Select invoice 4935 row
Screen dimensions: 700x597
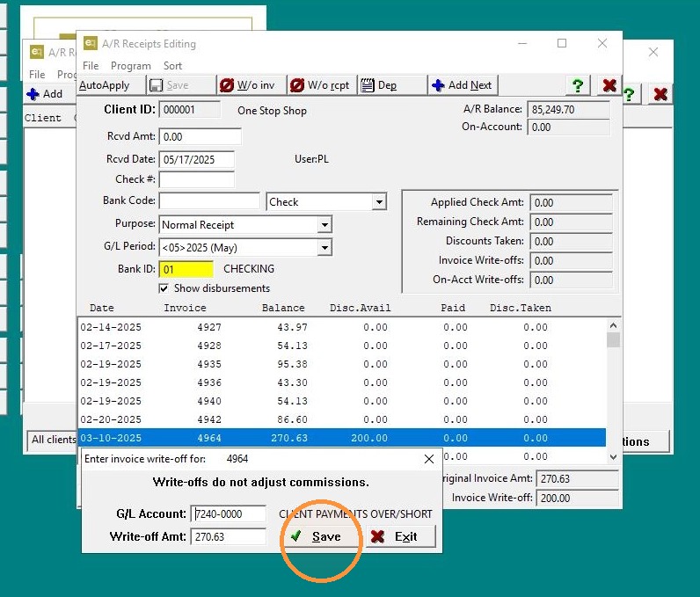341,364
